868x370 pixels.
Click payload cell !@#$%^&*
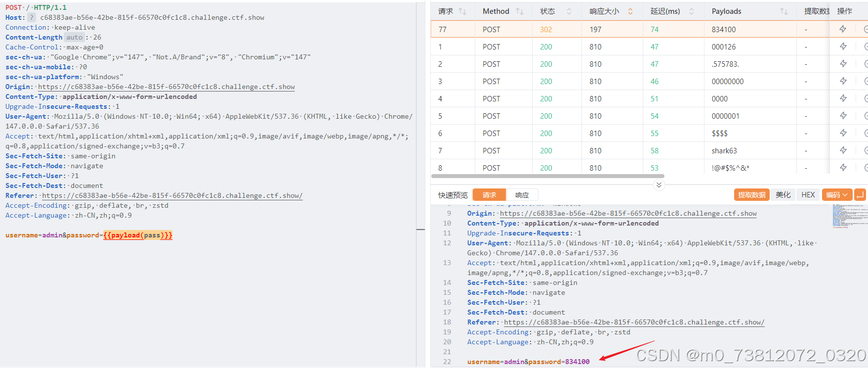[x=731, y=168]
